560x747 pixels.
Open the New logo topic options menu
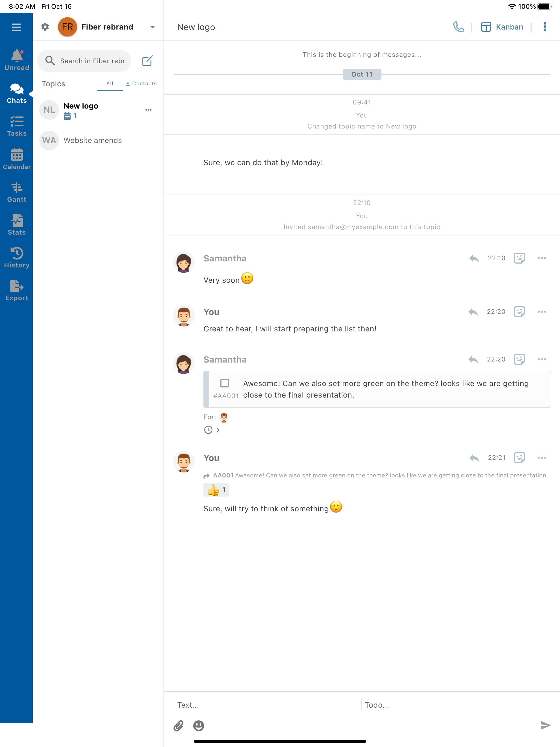[148, 110]
